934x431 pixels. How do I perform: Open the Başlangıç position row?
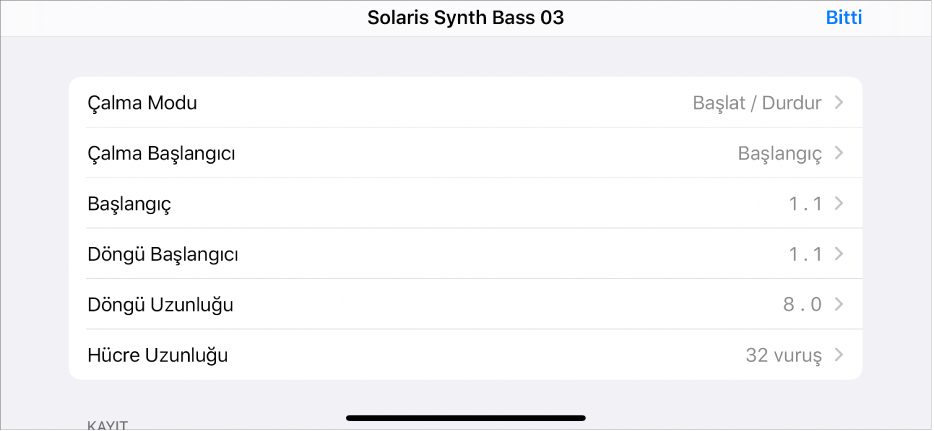[130, 204]
